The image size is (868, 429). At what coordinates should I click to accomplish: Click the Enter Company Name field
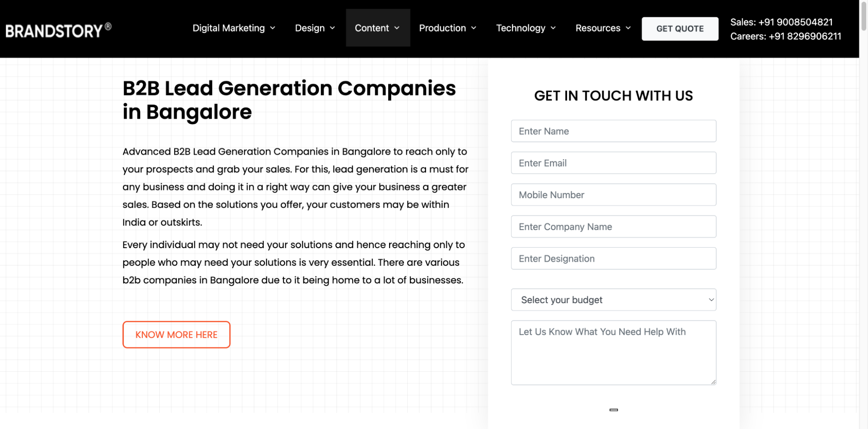click(x=613, y=226)
